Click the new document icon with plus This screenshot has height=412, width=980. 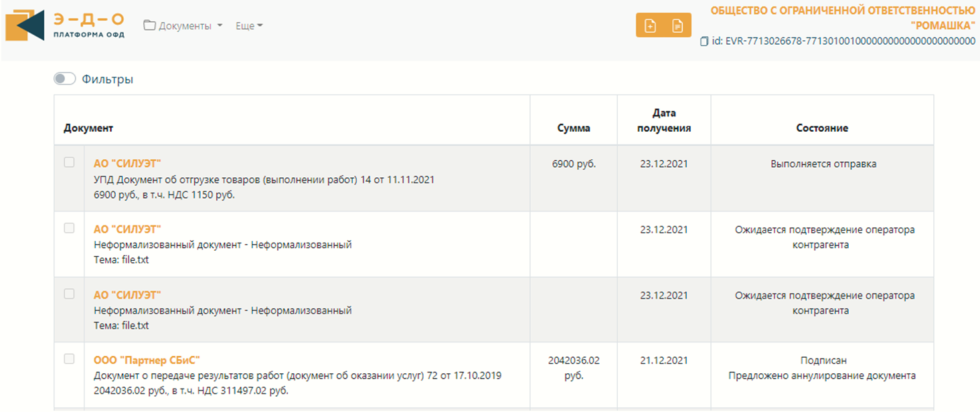pos(649,26)
